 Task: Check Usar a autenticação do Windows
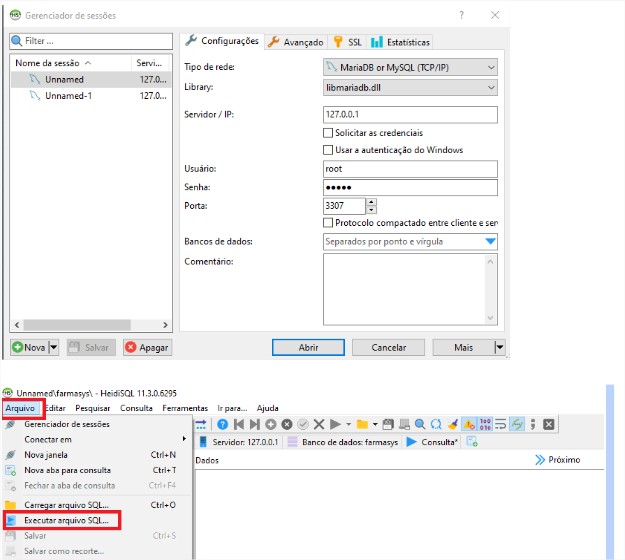click(x=328, y=150)
